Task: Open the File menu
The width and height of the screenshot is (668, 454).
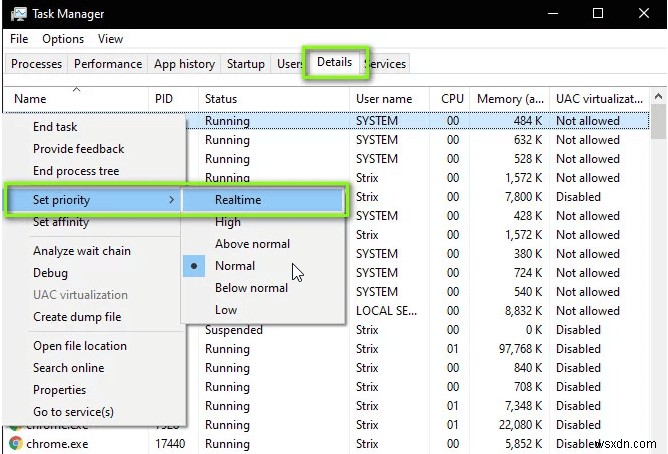Action: pos(19,39)
